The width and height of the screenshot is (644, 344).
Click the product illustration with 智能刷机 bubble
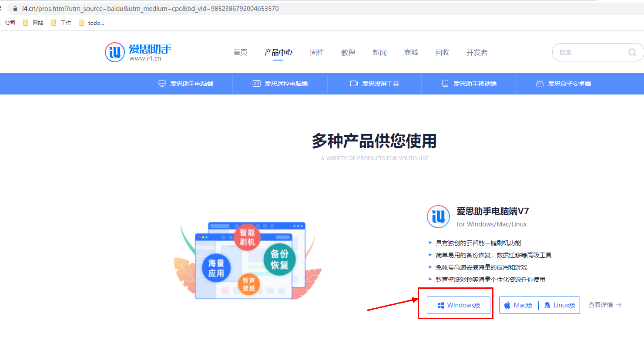248,260
